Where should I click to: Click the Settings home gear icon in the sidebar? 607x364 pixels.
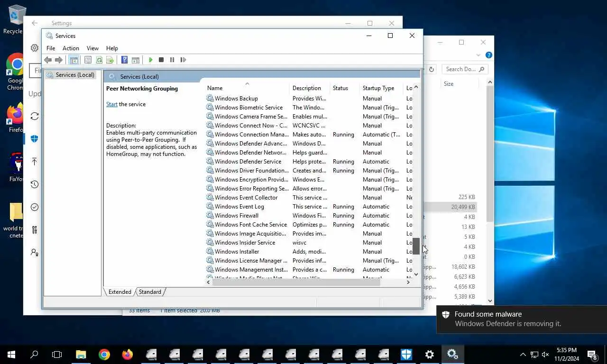35,48
